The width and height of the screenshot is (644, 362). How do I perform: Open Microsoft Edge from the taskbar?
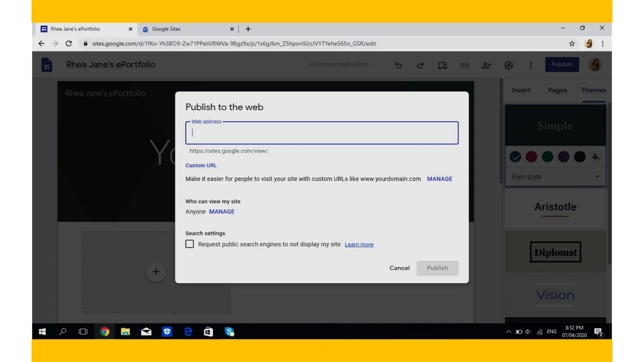[188, 332]
